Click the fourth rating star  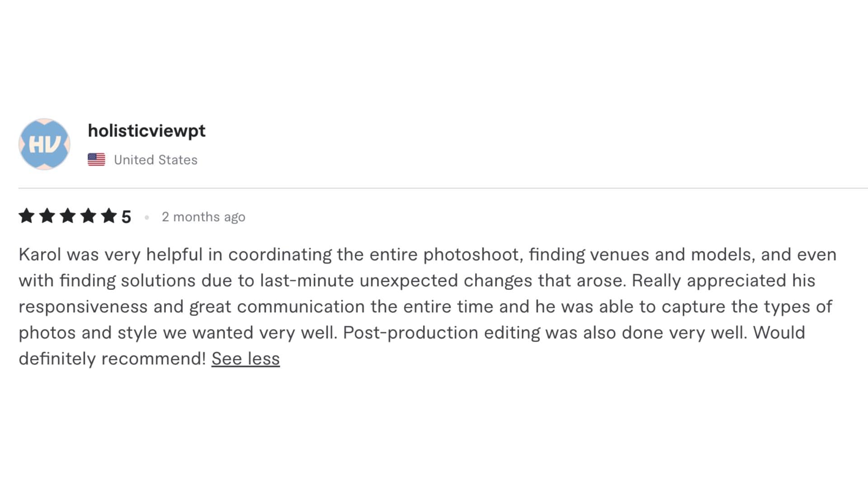[x=88, y=216]
